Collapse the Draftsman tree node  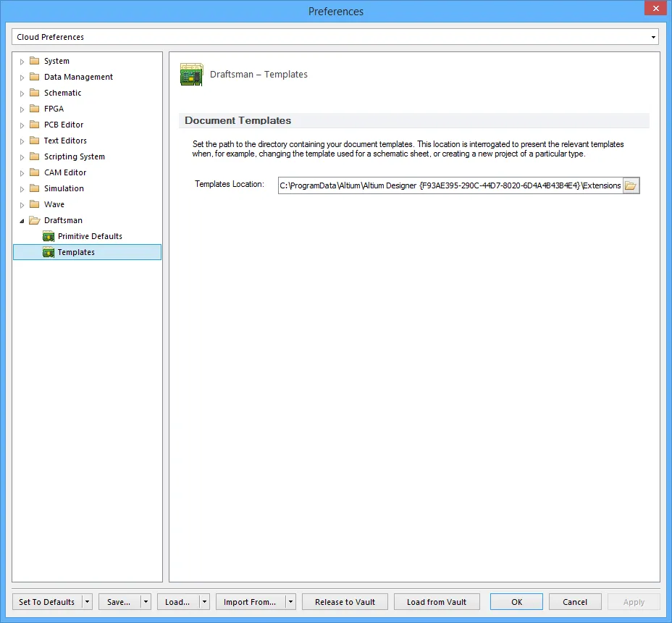[x=22, y=221]
